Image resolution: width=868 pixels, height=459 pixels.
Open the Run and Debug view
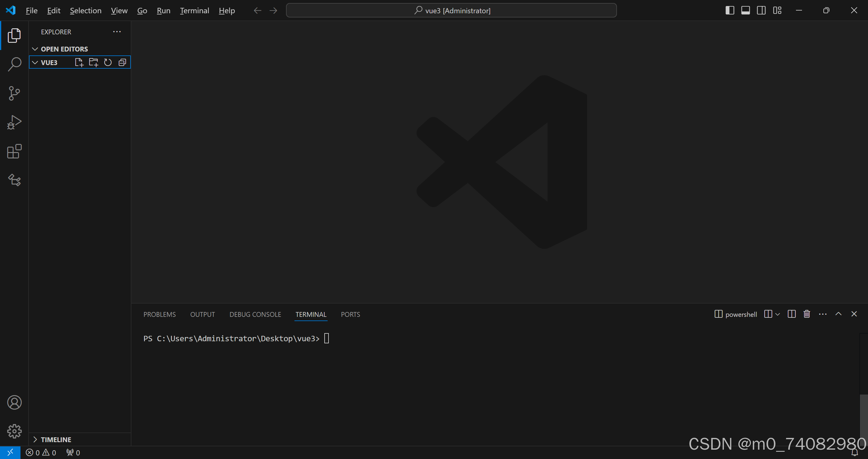14,122
